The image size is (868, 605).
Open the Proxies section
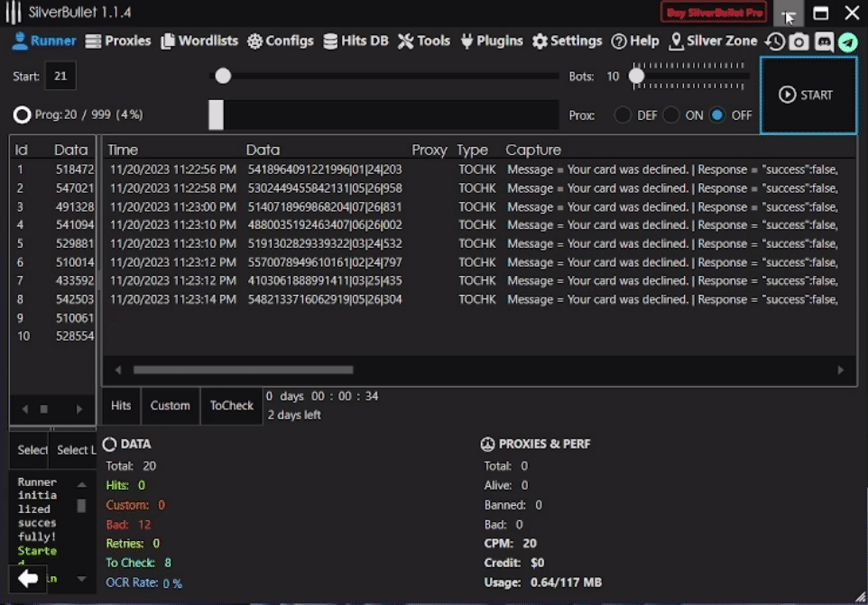click(118, 41)
